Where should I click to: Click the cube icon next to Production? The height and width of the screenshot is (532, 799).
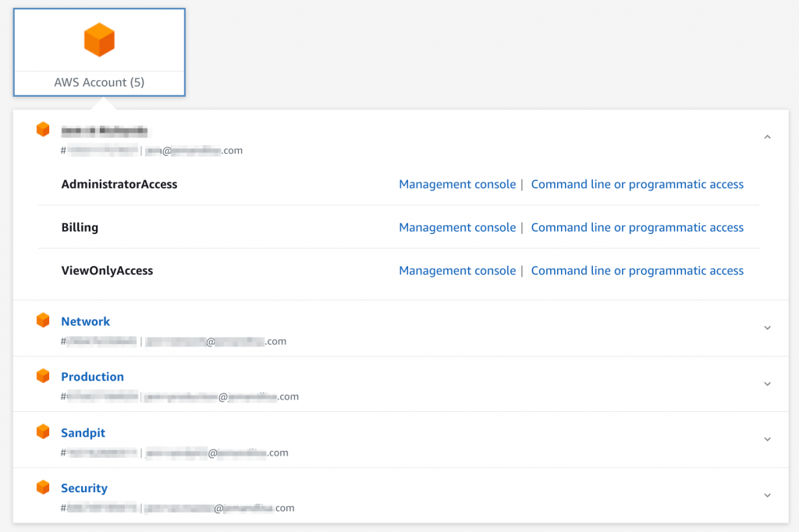pos(43,376)
